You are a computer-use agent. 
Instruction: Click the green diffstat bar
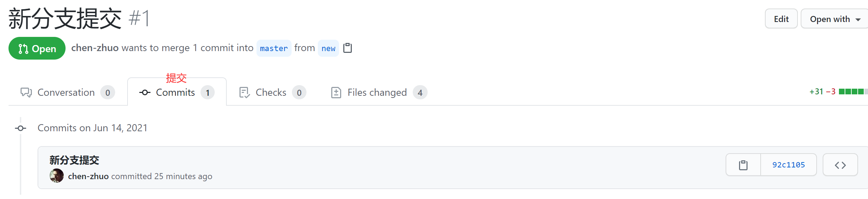tap(852, 92)
